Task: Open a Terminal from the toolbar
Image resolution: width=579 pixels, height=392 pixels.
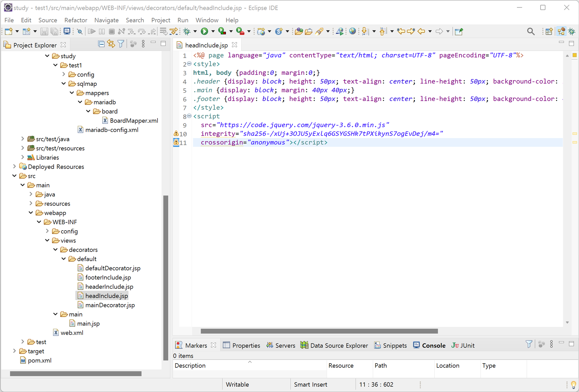Action: pyautogui.click(x=67, y=31)
